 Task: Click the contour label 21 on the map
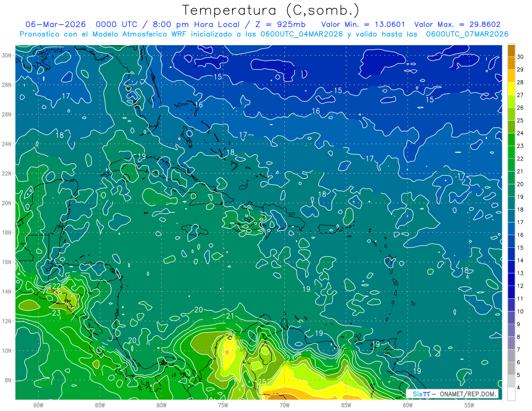(230, 316)
